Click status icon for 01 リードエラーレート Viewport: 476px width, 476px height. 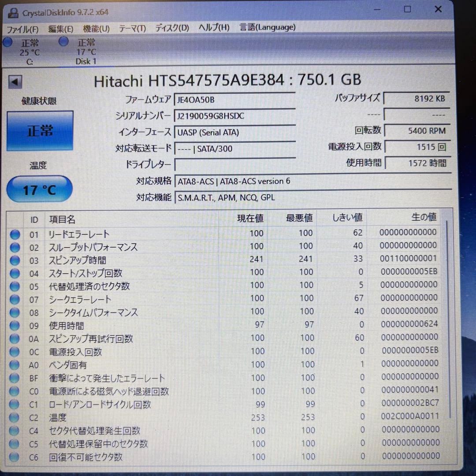click(15, 234)
